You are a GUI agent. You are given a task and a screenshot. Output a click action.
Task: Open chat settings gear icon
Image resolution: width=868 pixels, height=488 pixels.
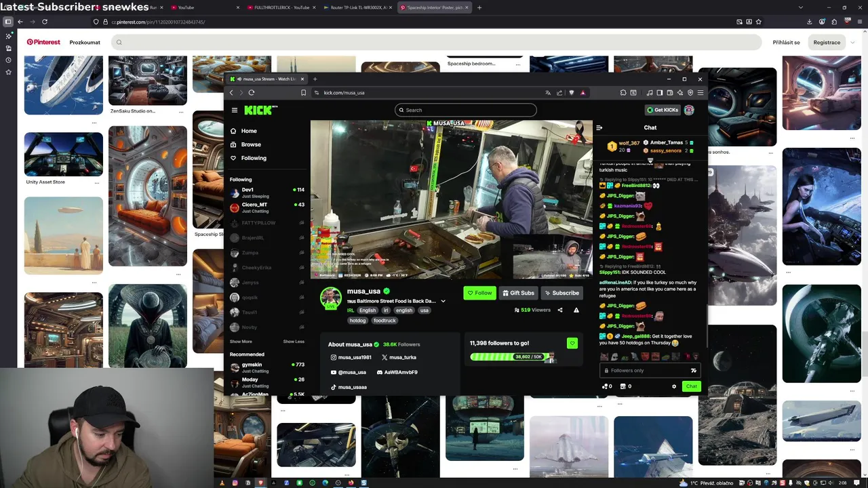[x=674, y=386]
